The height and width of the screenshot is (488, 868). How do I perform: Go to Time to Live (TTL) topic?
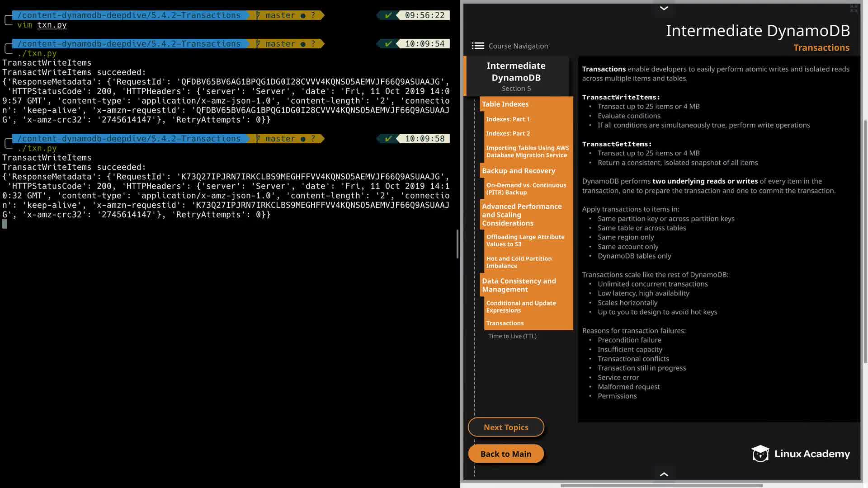pos(512,336)
